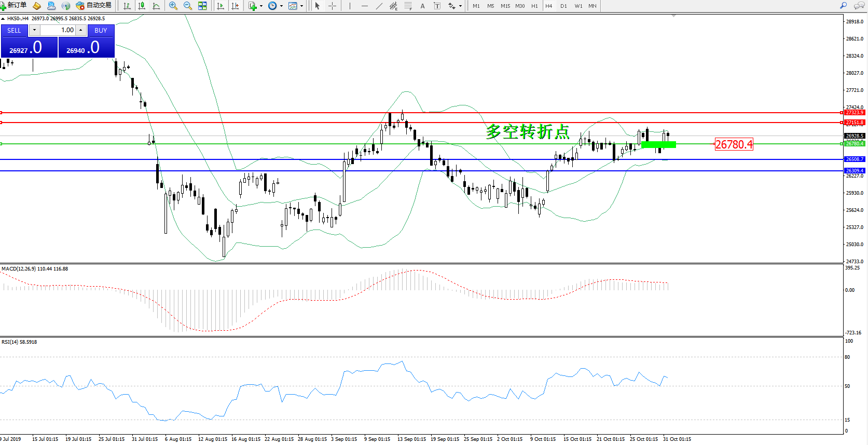Image resolution: width=868 pixels, height=445 pixels.
Task: Expand the Periodicity clock dropdown arrow
Action: (281, 6)
